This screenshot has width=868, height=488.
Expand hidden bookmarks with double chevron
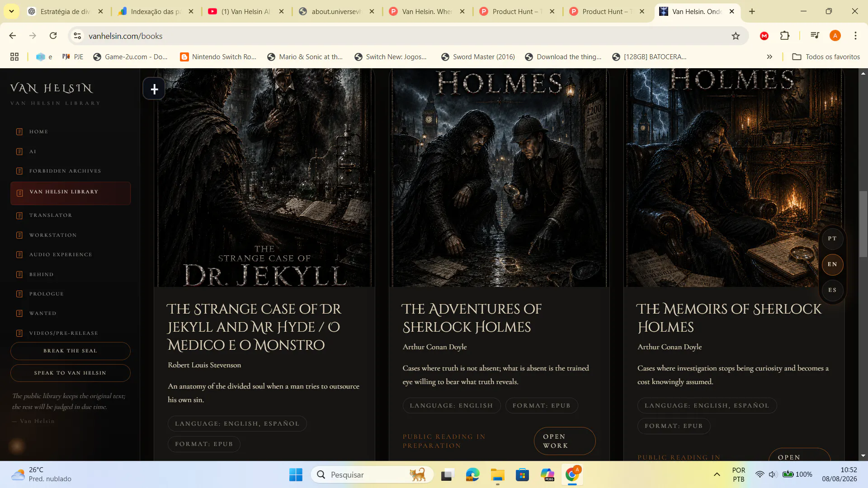[x=769, y=57]
